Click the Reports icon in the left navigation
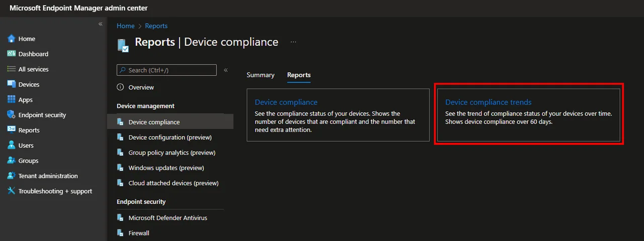The height and width of the screenshot is (241, 644). (11, 130)
